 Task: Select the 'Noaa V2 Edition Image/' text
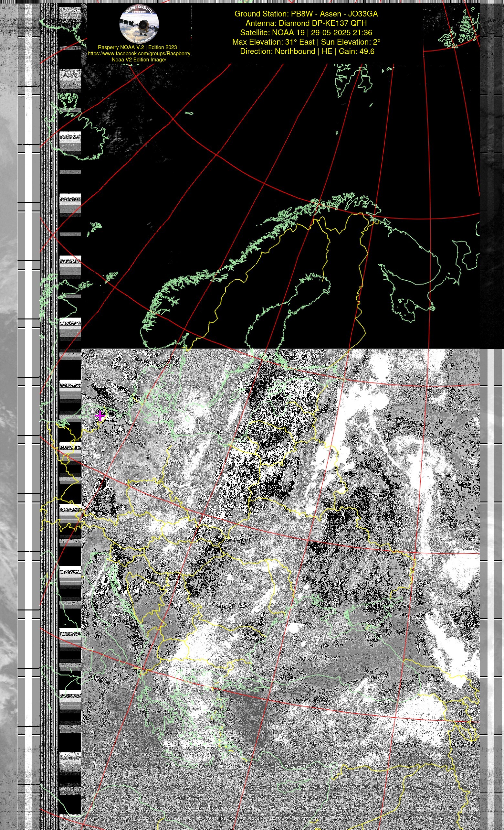point(139,59)
